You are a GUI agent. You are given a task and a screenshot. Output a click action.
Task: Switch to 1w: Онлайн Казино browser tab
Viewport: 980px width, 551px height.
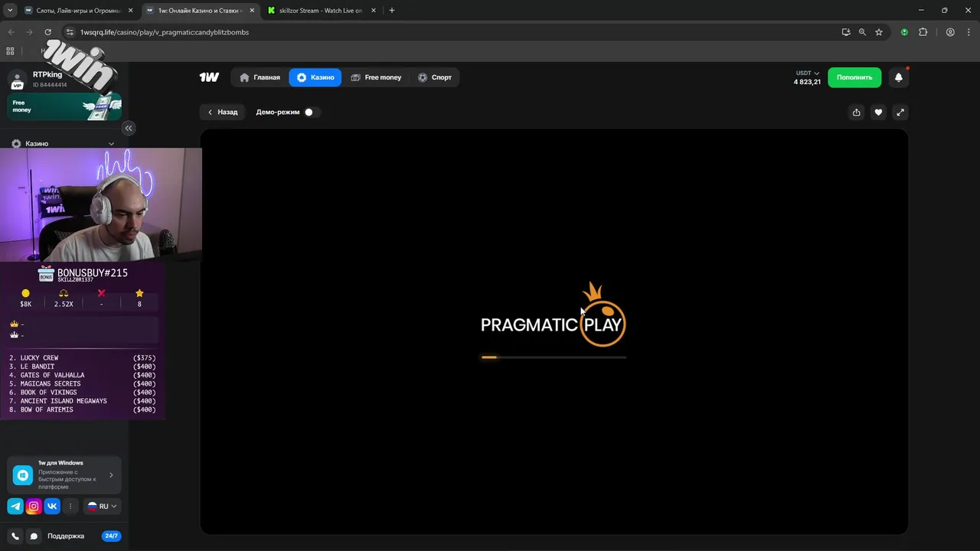[x=201, y=11]
